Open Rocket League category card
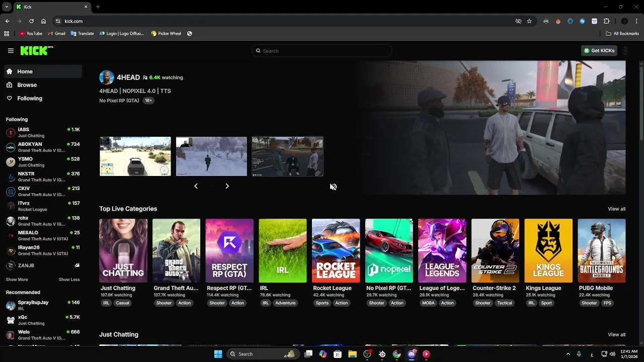Image resolution: width=644 pixels, height=362 pixels. pos(336,250)
